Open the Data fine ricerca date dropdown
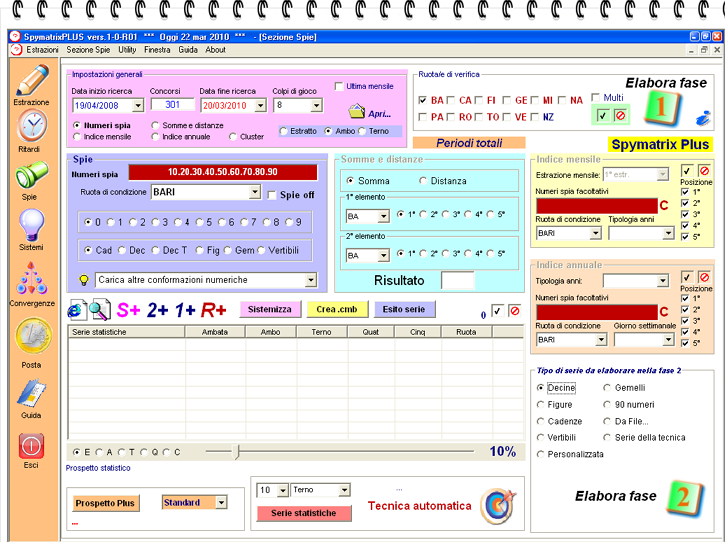This screenshot has width=727, height=542. tap(261, 106)
